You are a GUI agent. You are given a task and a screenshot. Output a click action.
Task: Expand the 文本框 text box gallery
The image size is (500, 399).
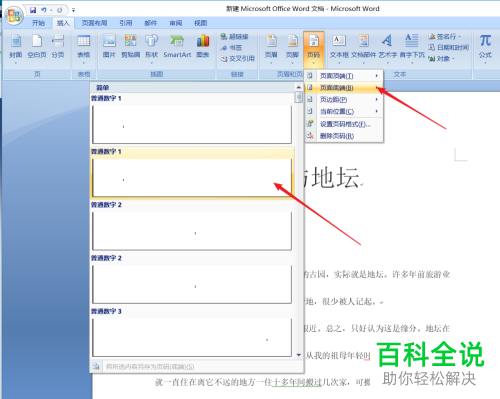339,48
